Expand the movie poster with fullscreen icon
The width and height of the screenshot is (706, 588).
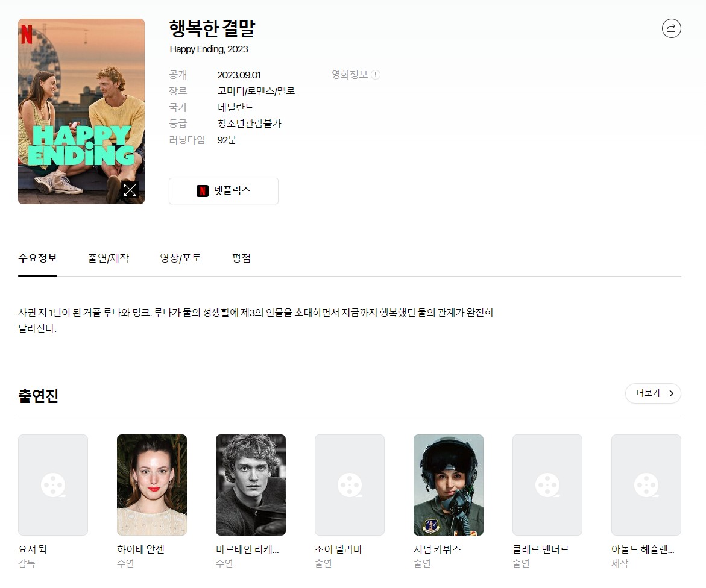tap(130, 190)
